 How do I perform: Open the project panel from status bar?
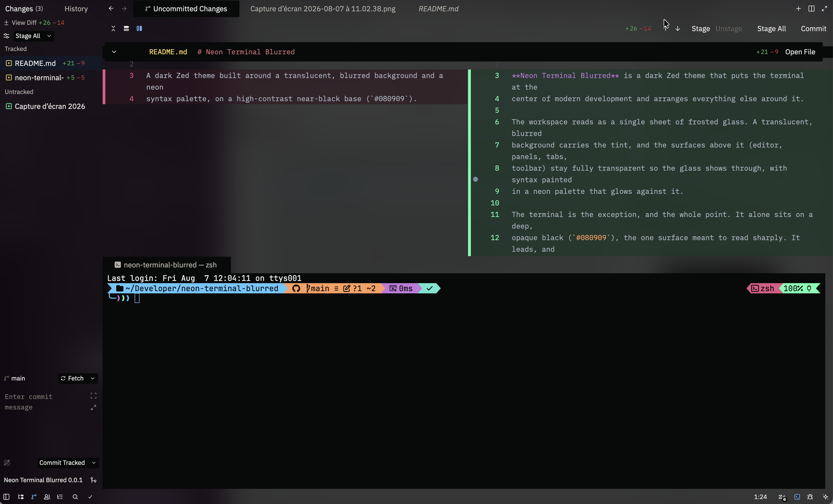pyautogui.click(x=21, y=497)
